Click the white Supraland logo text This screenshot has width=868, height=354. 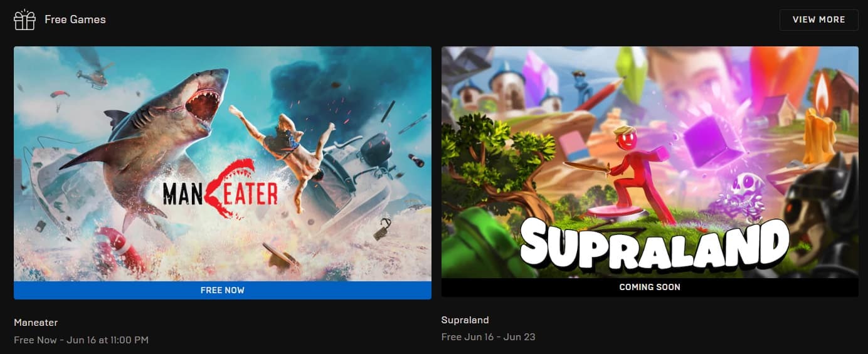point(654,244)
